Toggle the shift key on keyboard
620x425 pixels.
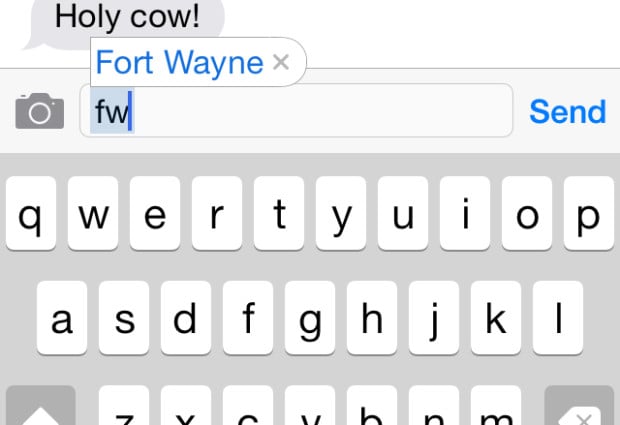[x=41, y=405]
